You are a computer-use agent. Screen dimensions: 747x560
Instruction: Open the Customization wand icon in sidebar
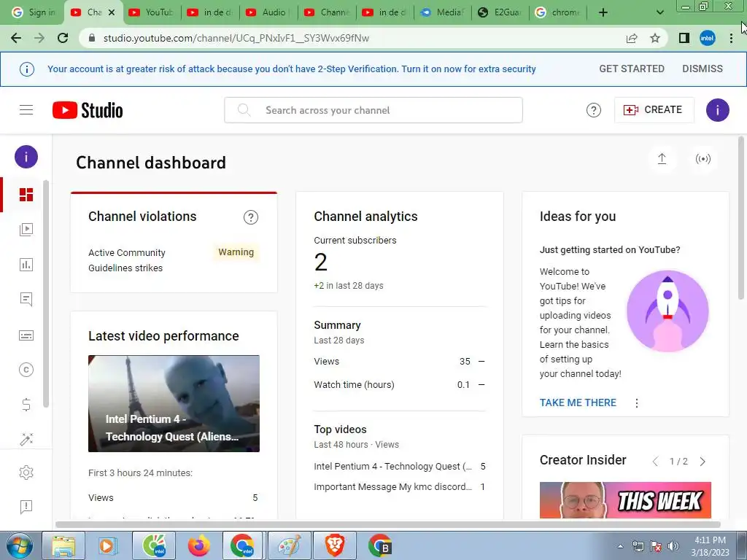tap(26, 439)
